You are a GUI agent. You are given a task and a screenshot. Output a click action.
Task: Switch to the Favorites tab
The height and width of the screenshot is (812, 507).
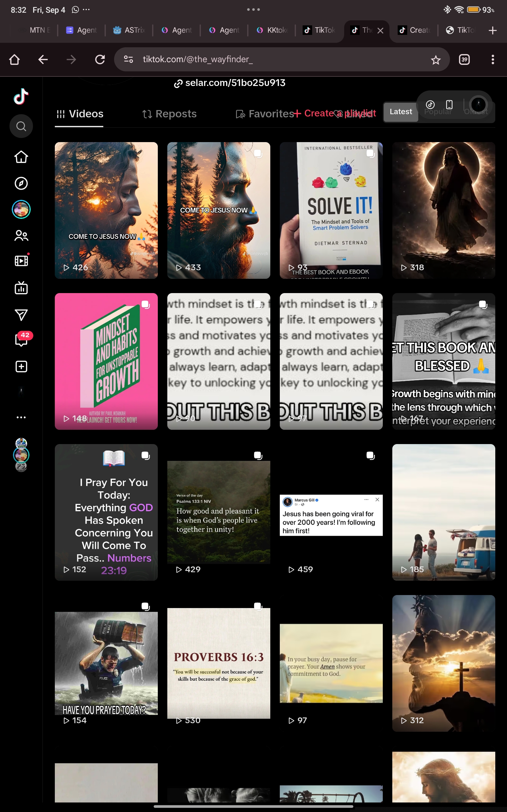(265, 114)
